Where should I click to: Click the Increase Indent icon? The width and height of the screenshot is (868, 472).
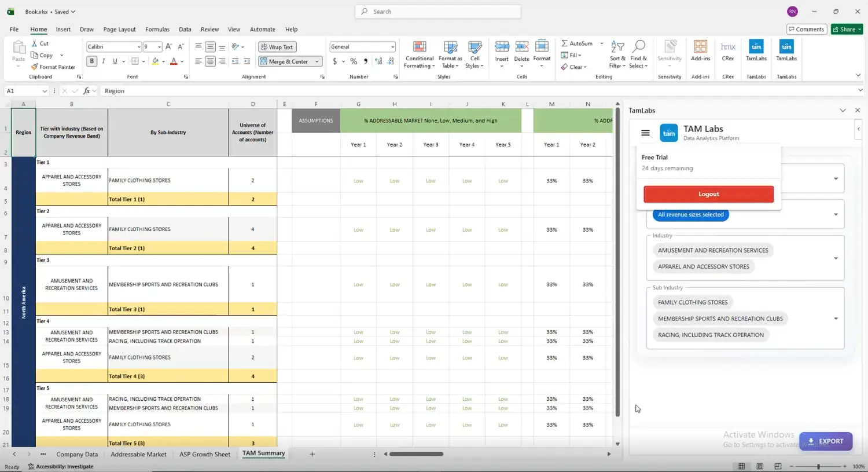(247, 61)
